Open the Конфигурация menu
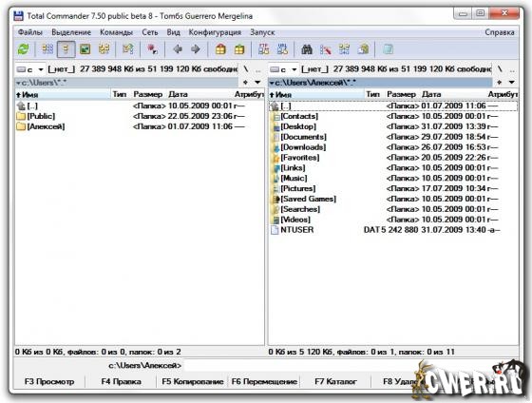This screenshot has height=403, width=532. pyautogui.click(x=215, y=32)
